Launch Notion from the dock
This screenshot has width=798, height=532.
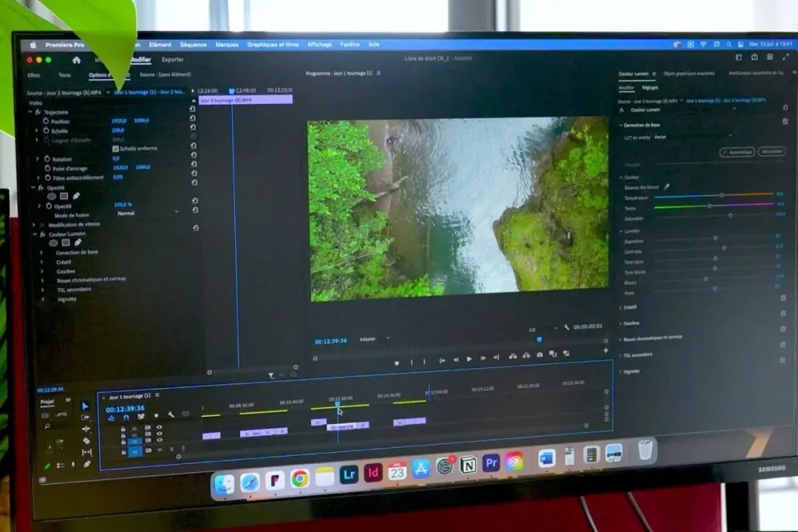pyautogui.click(x=468, y=465)
